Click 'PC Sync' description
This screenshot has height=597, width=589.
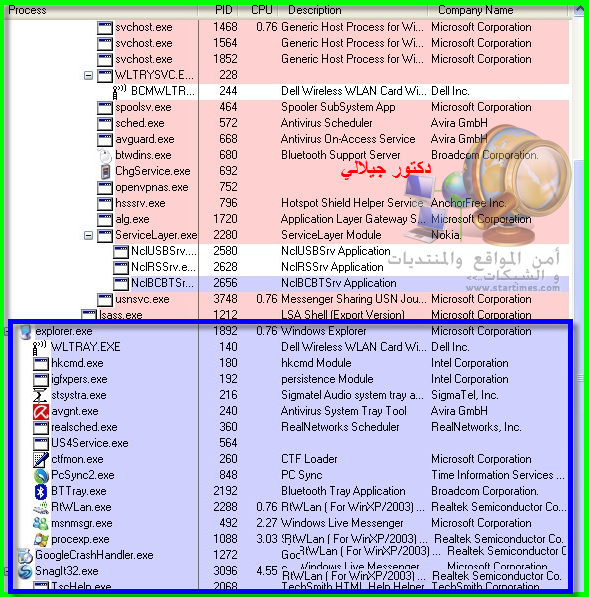coord(302,475)
